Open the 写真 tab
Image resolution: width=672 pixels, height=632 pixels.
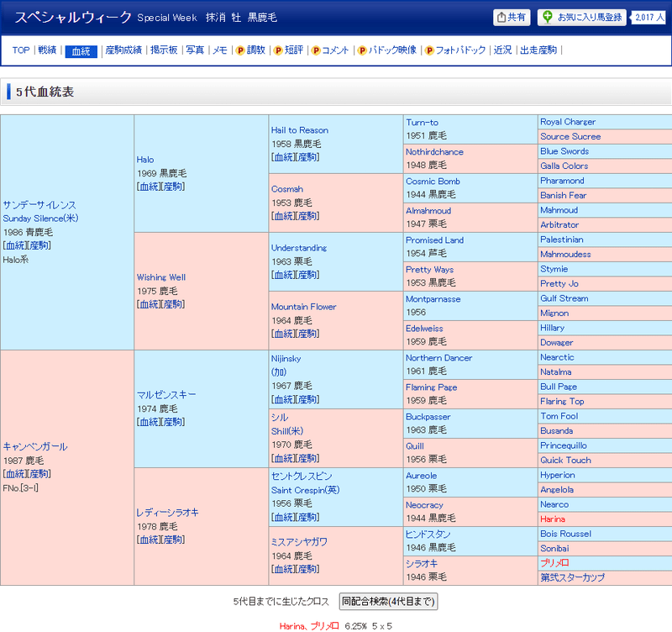tap(195, 50)
